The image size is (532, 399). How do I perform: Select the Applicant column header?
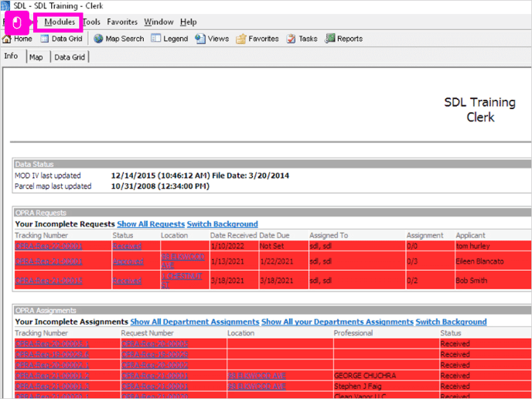coord(471,236)
